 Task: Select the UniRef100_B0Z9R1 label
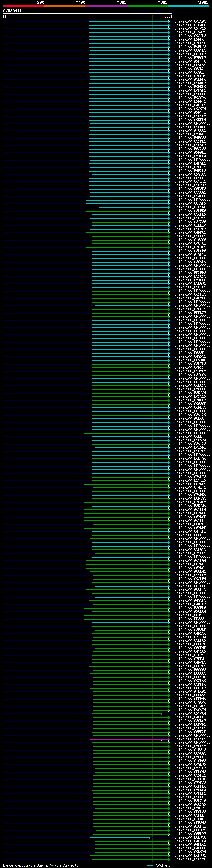tap(190, 448)
